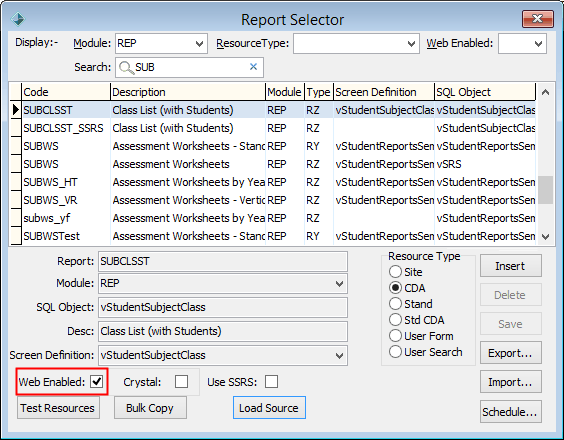Click the Delete button
Image resolution: width=564 pixels, height=440 pixels.
(510, 295)
